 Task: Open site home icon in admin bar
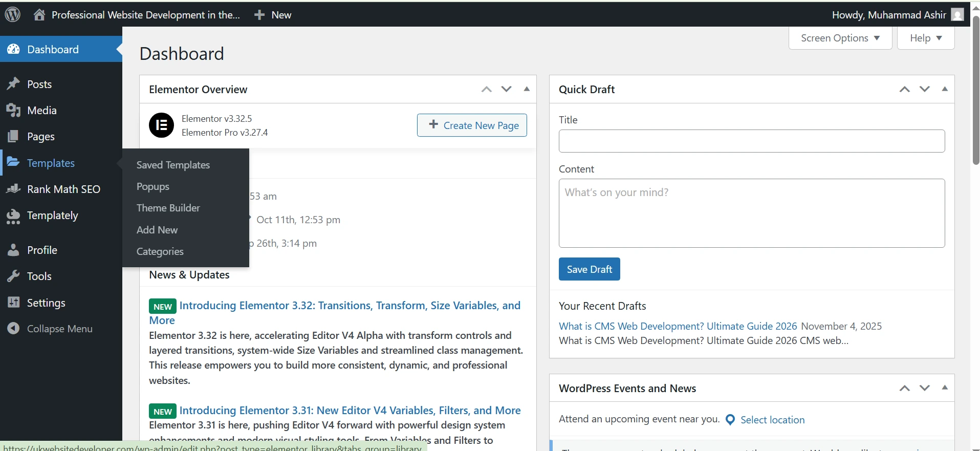(x=39, y=14)
